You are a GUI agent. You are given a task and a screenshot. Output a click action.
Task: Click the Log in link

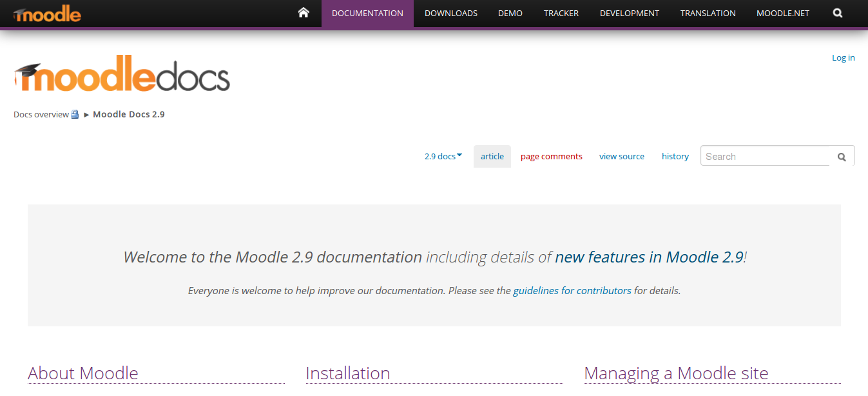pyautogui.click(x=844, y=57)
